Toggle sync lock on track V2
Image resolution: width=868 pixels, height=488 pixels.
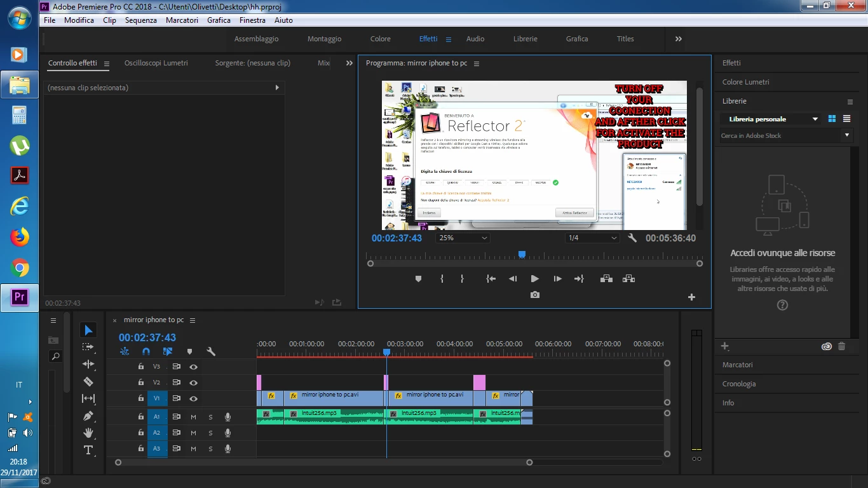click(x=177, y=383)
